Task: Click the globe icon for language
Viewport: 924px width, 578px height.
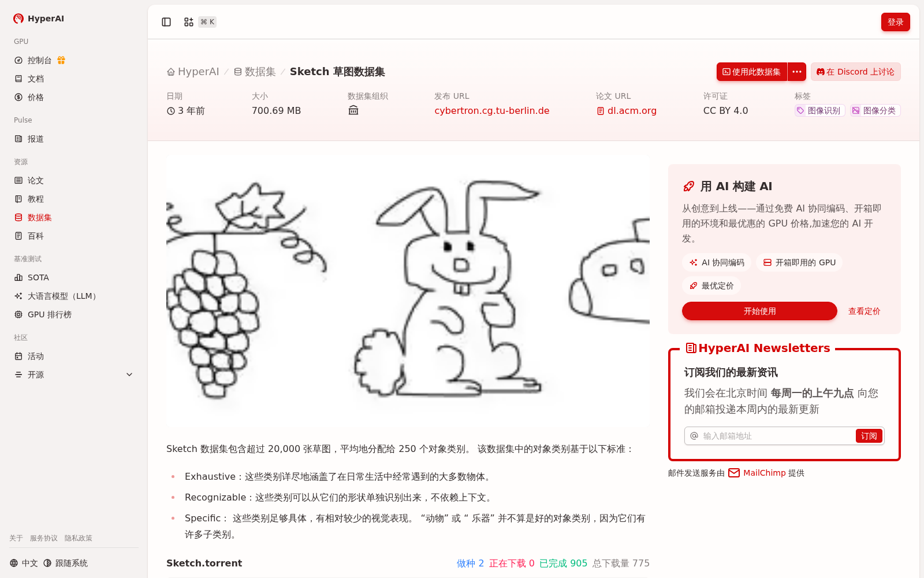Action: point(14,563)
